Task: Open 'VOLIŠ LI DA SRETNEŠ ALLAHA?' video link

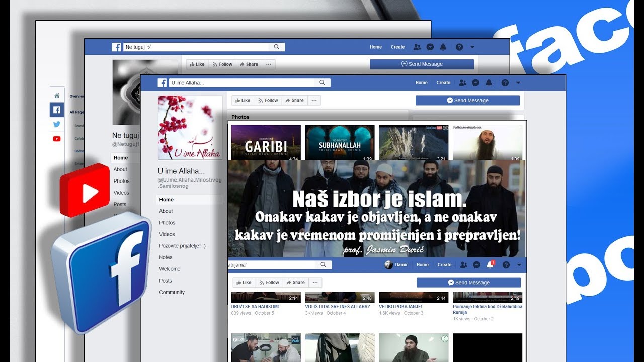Action: pos(338,306)
